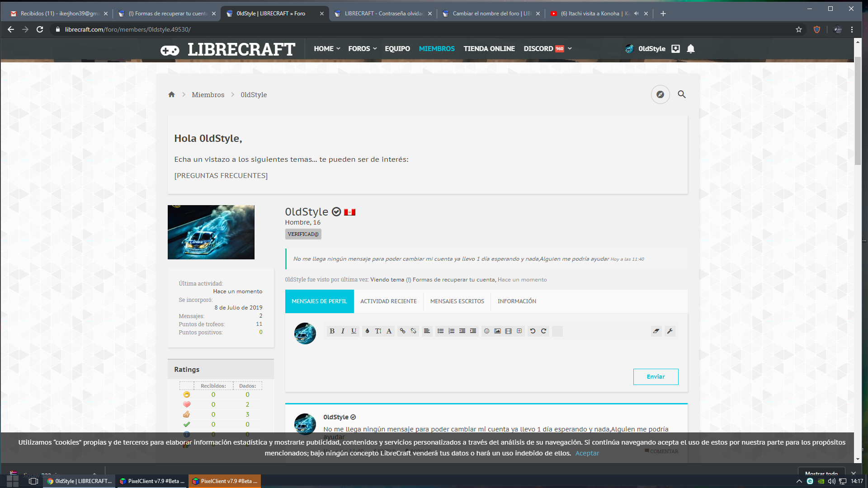Insert smiley from editor toolbar
This screenshot has width=868, height=488.
coord(486,331)
